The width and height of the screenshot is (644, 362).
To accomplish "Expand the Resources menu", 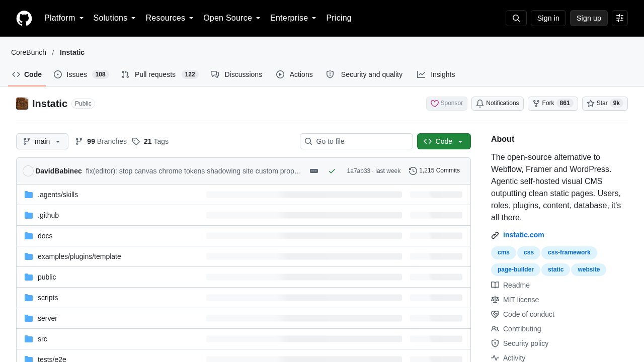I will point(170,18).
